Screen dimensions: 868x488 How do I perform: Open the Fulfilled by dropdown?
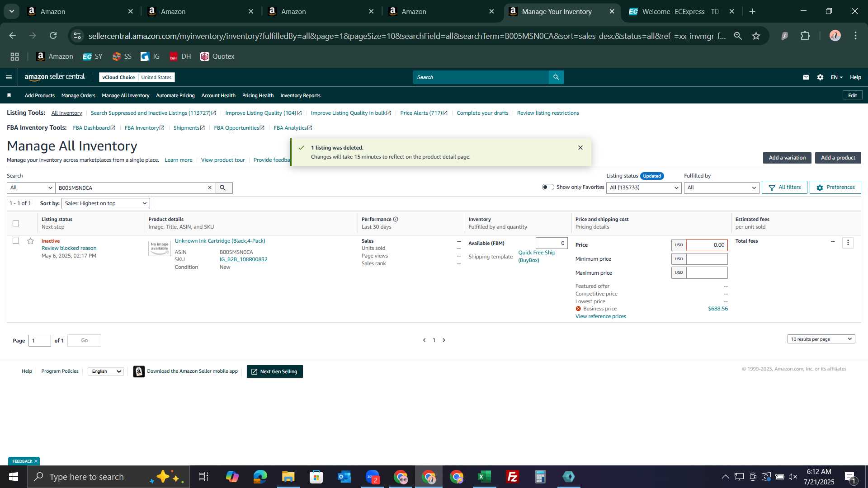pos(722,188)
